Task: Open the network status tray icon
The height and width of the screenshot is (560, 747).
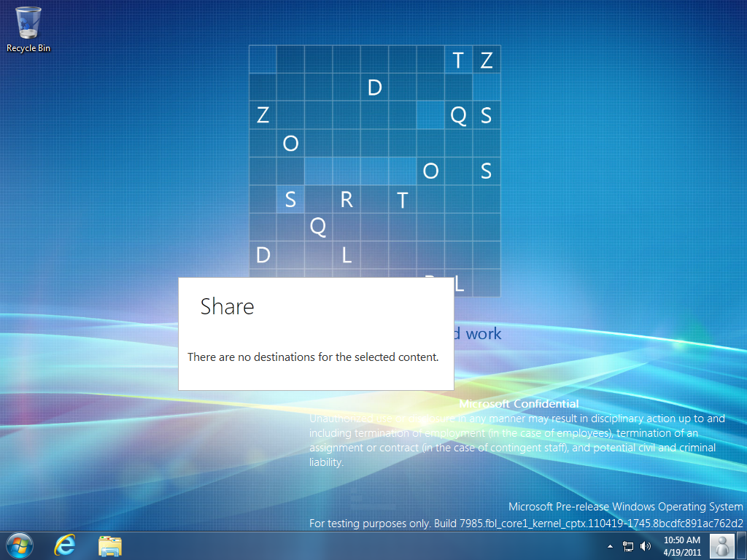Action: pos(628,546)
